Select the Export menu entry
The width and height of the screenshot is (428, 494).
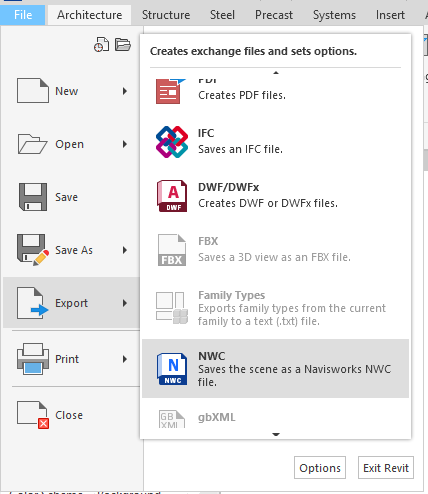coord(71,303)
